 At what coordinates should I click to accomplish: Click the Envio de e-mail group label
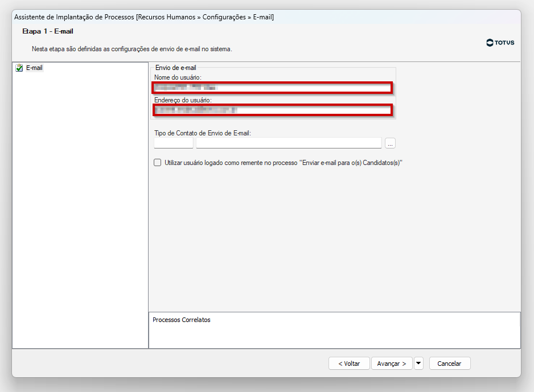176,68
